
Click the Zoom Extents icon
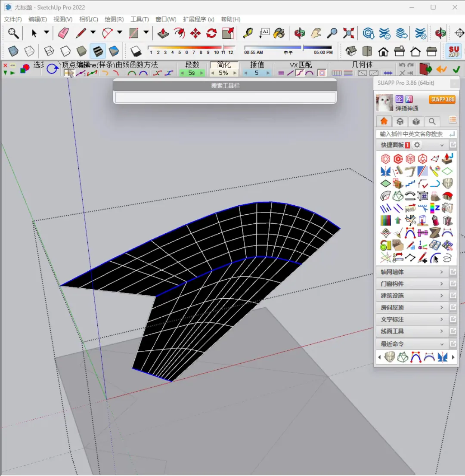coord(348,33)
